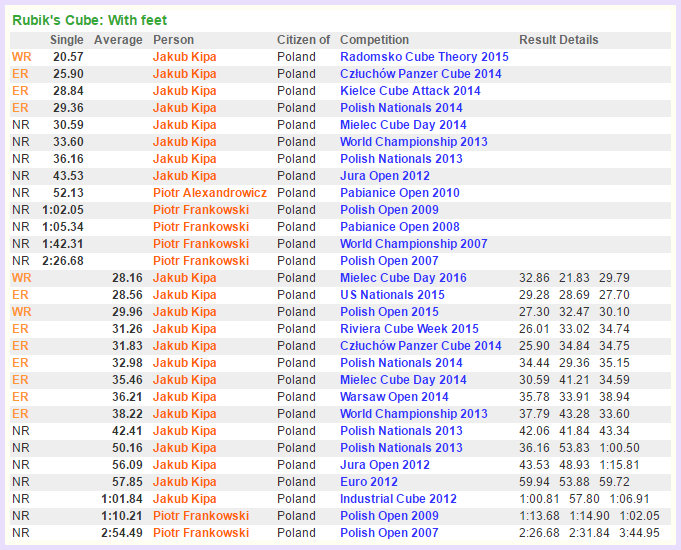681x550 pixels.
Task: Click the 'Result Details' column header
Action: coord(559,40)
